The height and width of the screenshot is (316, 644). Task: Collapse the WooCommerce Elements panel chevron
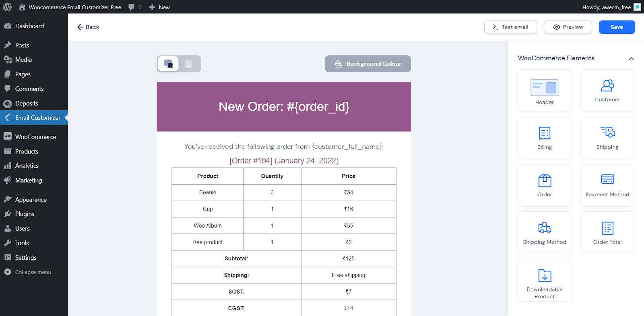coord(631,58)
